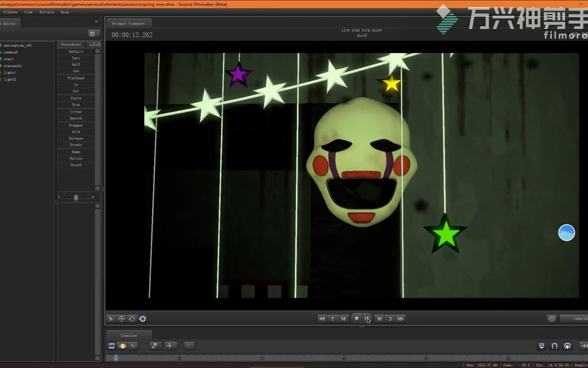Select the rotate manipulator tool
This screenshot has height=368, width=588.
click(132, 319)
